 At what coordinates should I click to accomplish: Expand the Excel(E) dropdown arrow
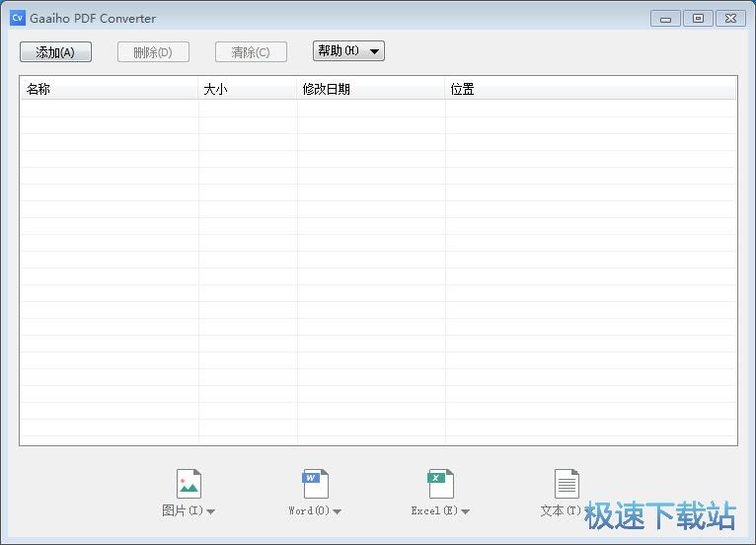click(x=465, y=511)
